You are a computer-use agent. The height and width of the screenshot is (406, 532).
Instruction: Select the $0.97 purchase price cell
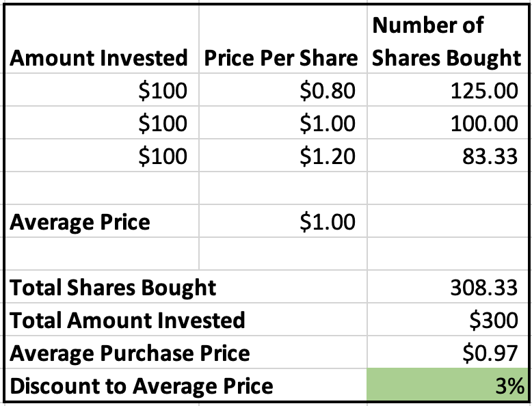447,353
